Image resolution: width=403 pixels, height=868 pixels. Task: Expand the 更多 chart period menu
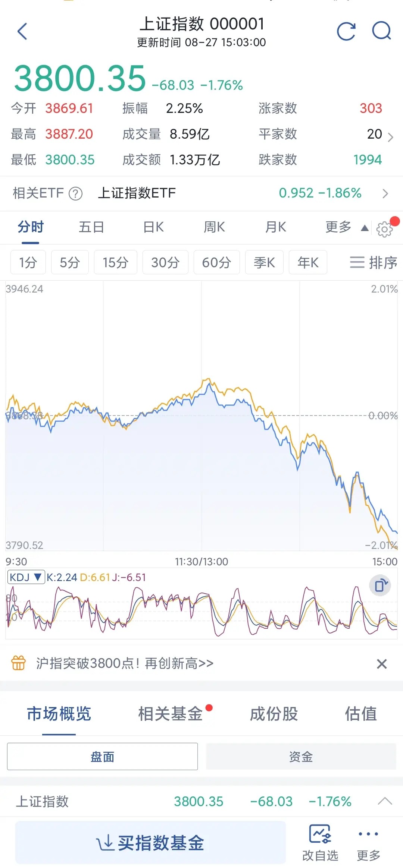[x=346, y=227]
